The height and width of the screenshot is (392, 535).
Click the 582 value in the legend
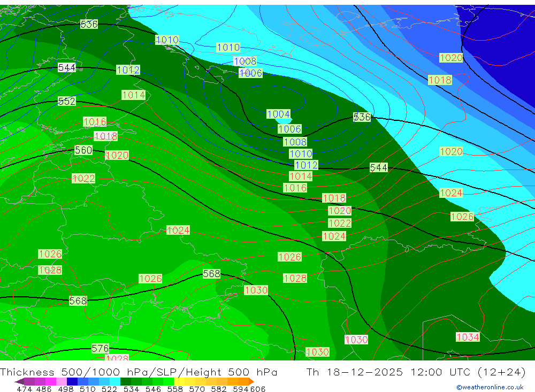click(x=218, y=389)
